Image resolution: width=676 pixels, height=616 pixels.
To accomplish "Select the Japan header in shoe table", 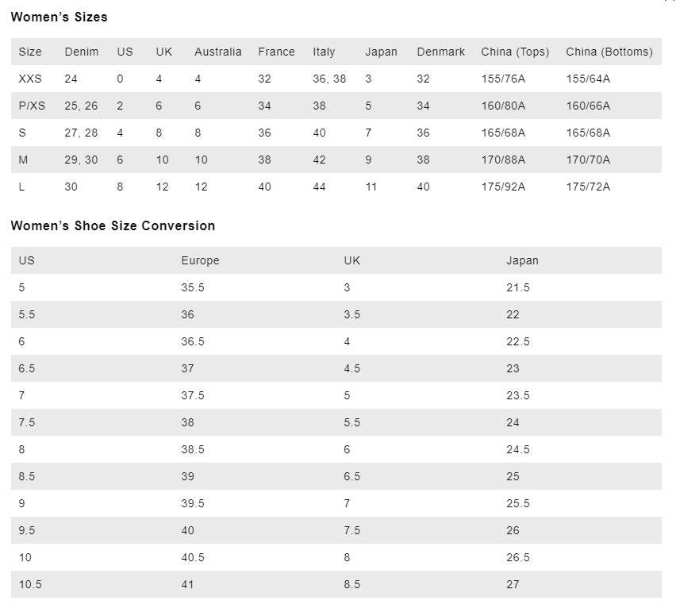I will point(522,260).
